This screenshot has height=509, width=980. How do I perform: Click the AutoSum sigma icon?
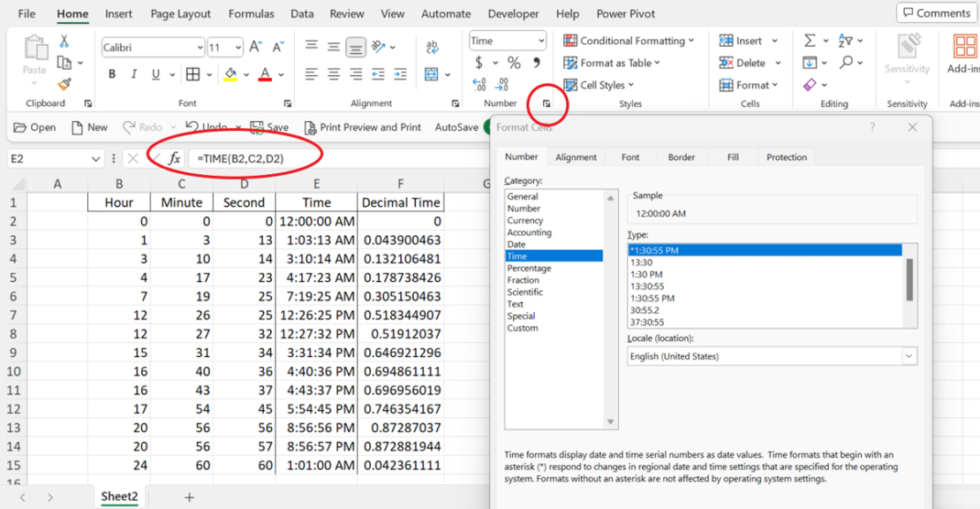click(810, 41)
